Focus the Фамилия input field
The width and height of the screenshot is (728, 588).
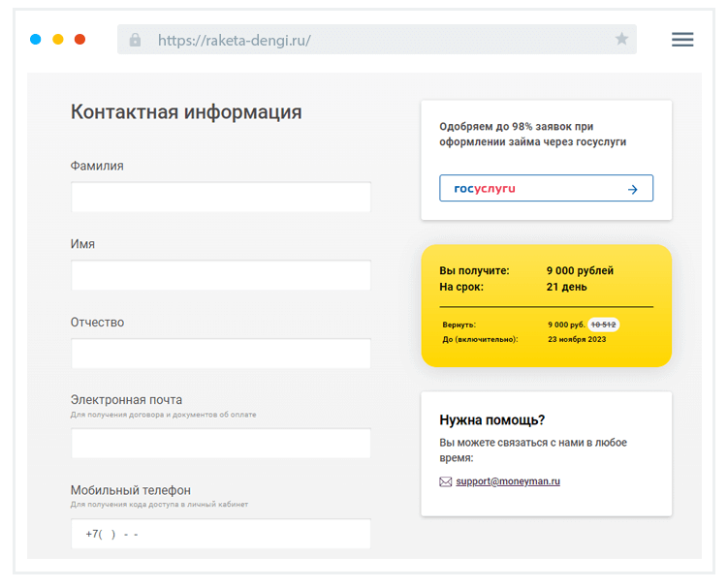coord(220,197)
